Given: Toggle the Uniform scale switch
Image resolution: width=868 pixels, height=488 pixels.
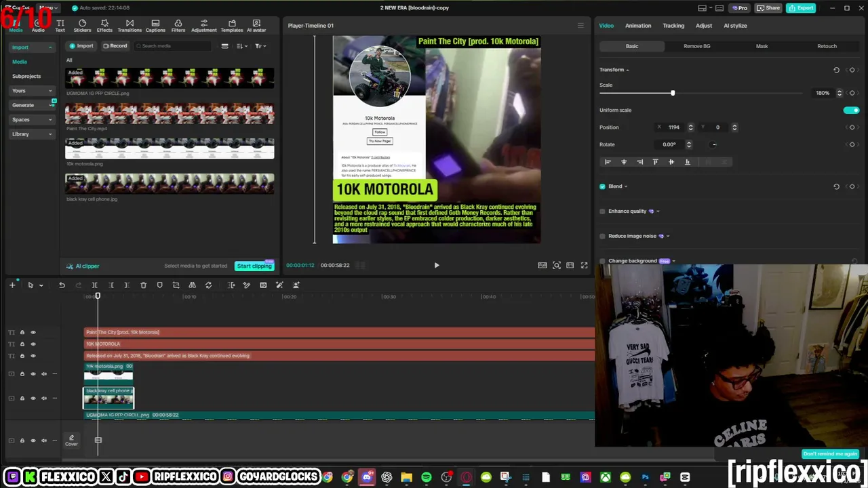Looking at the screenshot, I should tap(851, 110).
